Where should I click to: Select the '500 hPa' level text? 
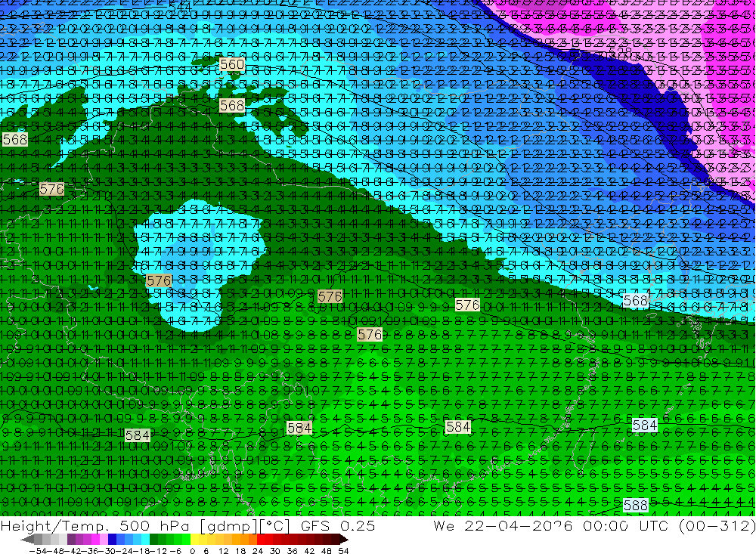(x=154, y=526)
